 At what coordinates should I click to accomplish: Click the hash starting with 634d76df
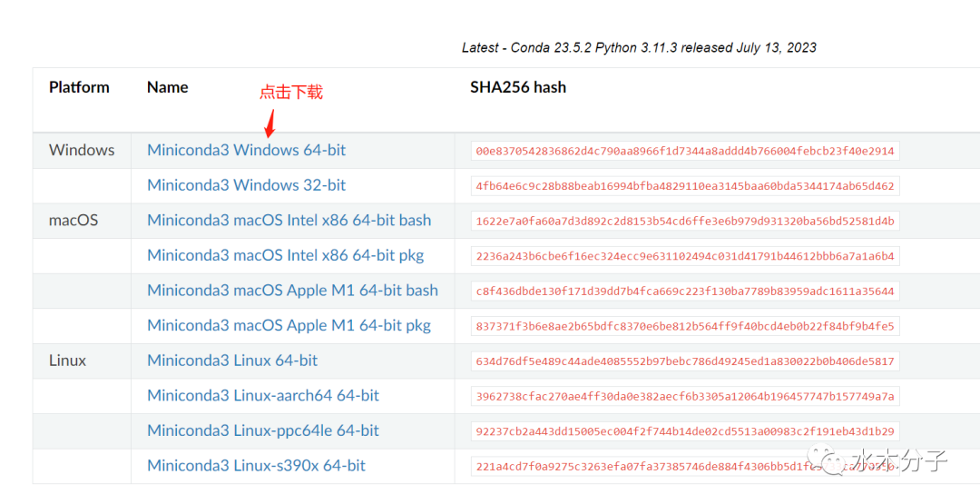coord(685,361)
